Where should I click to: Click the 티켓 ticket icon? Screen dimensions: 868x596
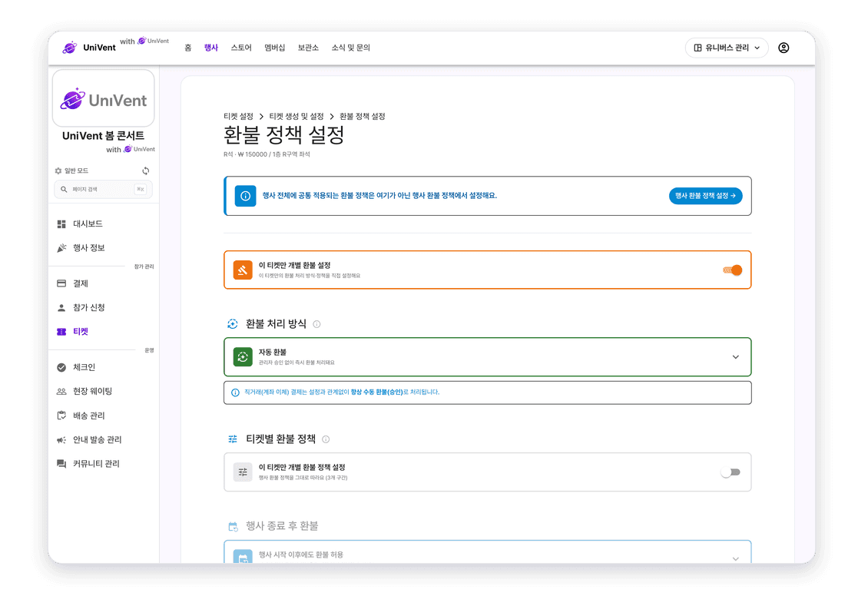point(61,332)
